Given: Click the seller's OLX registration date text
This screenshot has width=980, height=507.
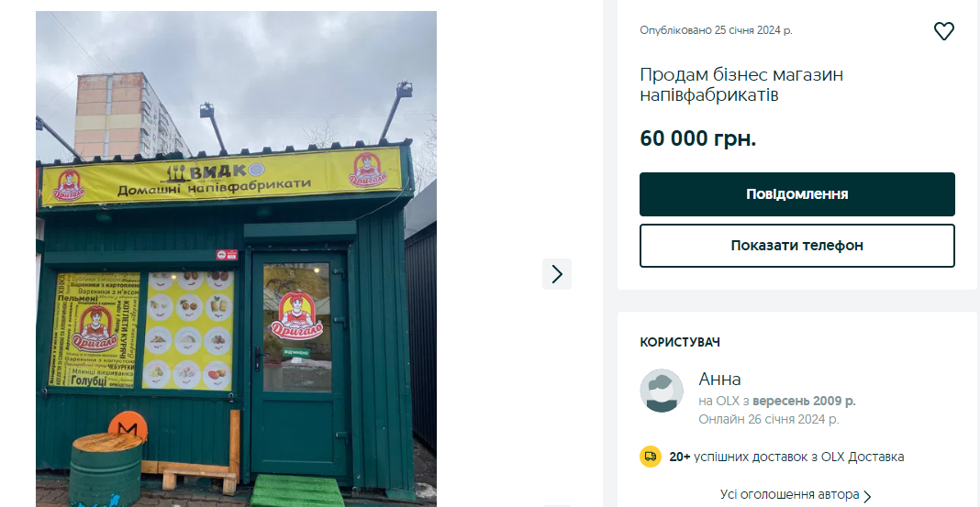Looking at the screenshot, I should click(776, 401).
